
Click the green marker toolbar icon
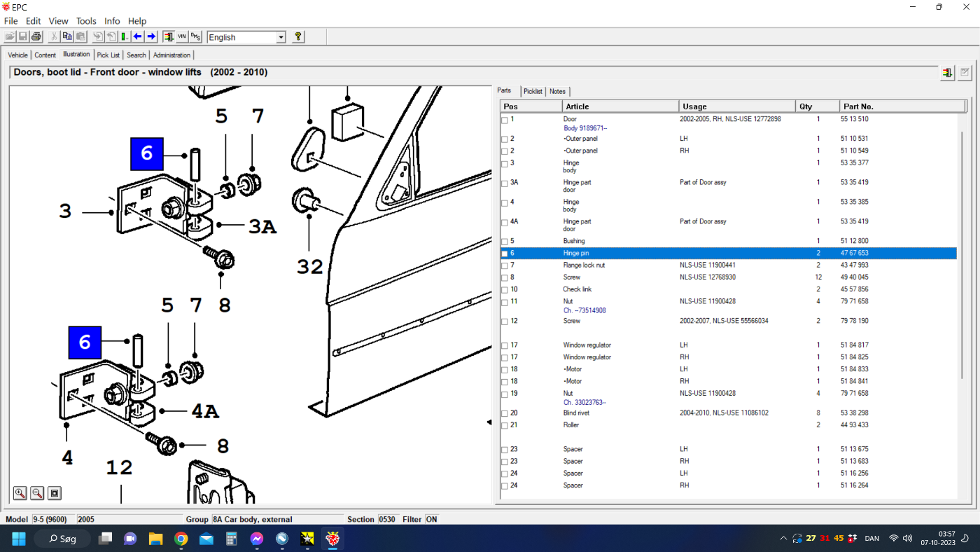click(125, 36)
